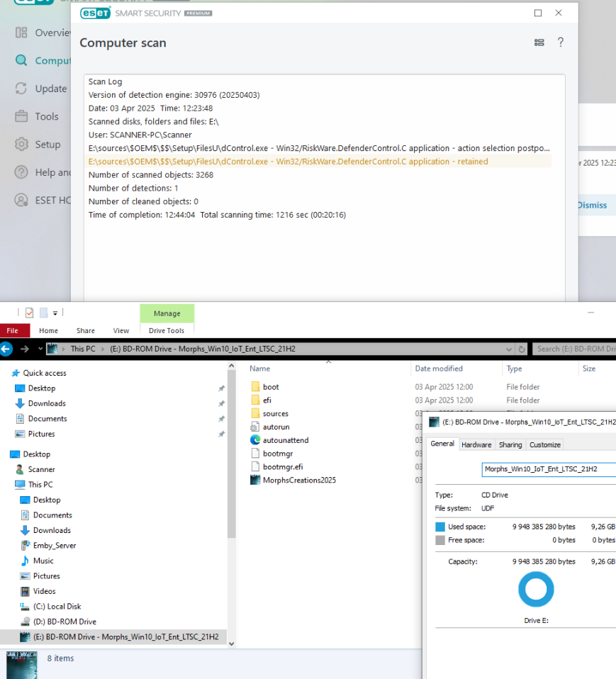The image size is (616, 679).
Task: Go back with the Explorer back arrow
Action: coord(6,349)
